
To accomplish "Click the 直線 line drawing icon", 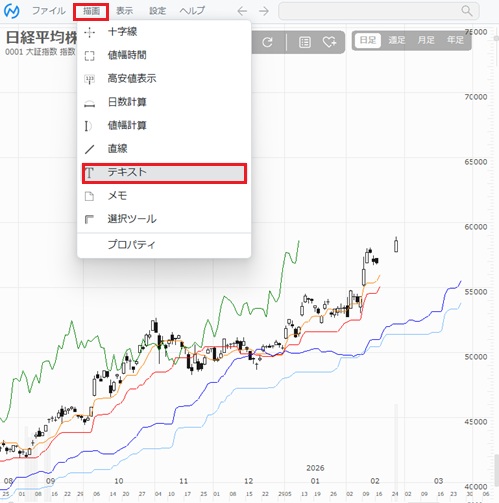I will pyautogui.click(x=89, y=149).
